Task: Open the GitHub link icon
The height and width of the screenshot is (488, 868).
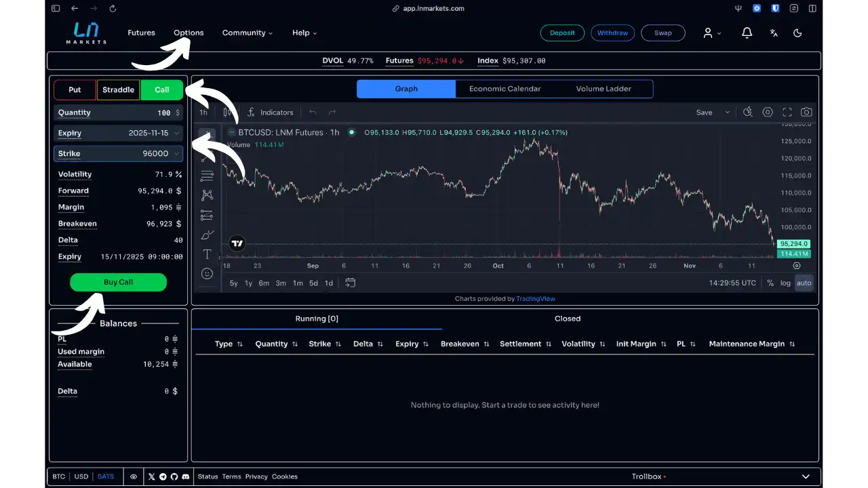Action: [174, 476]
